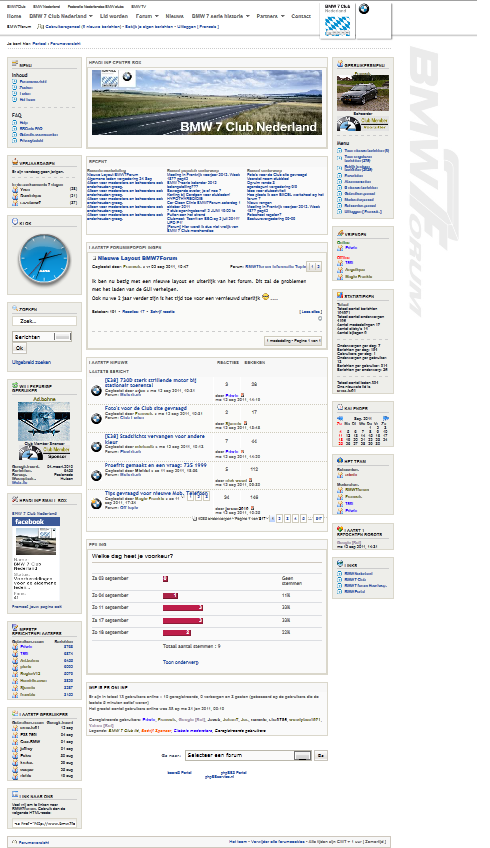Viewport: 490px width, 848px height.
Task: Click the BMW 7 Club Nederland banner image
Action: 207,102
